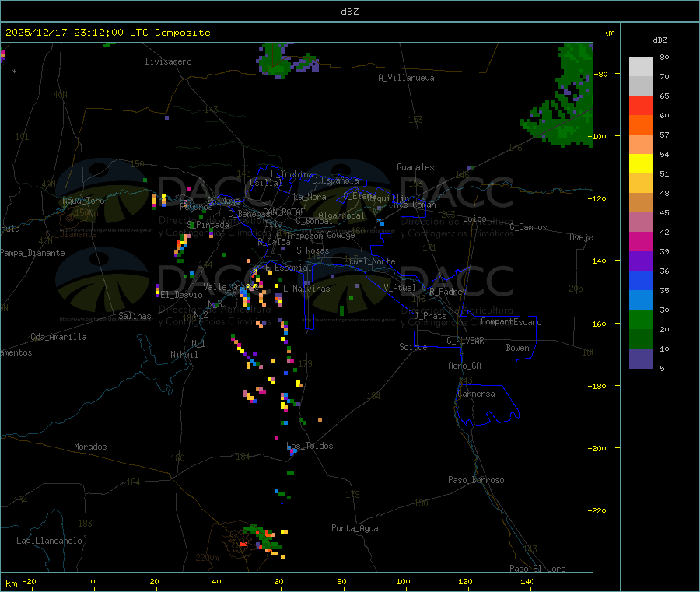
Task: Click the km unit label at top right
Action: [x=608, y=33]
